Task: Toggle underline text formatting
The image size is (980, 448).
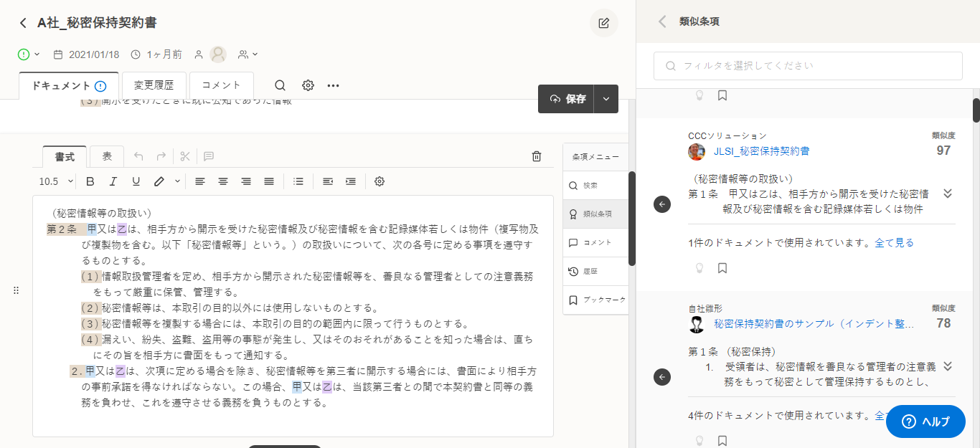Action: click(136, 181)
